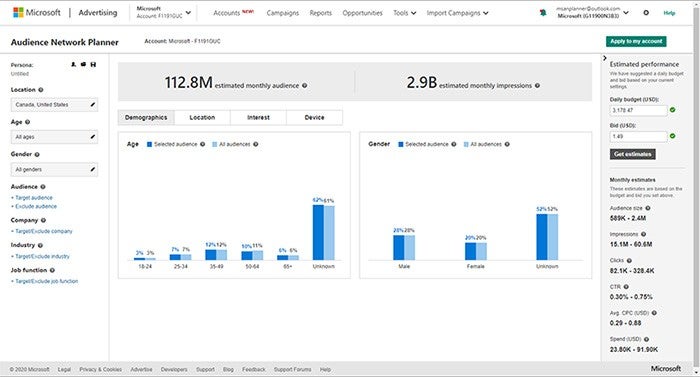Click info icon next to Impressions estimate
This screenshot has width=700, height=377.
tap(644, 234)
